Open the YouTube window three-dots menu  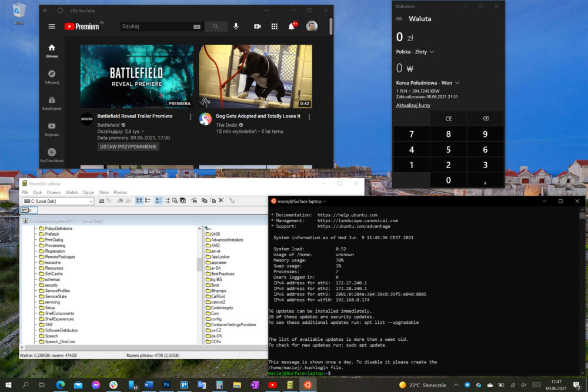click(x=266, y=10)
